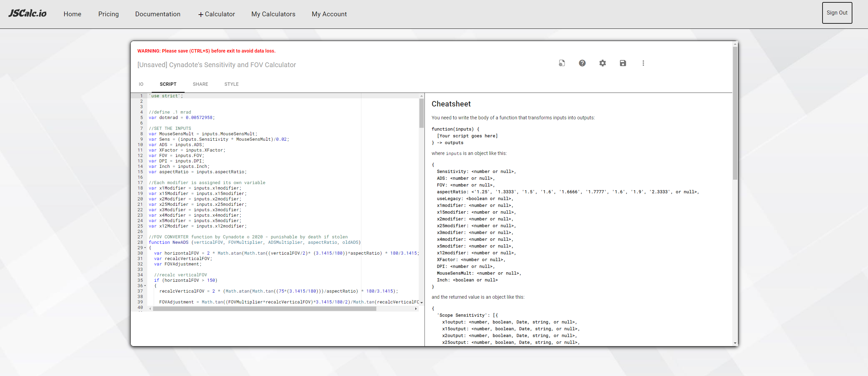Click the '//SET THE INPUTS' comment
868x376 pixels.
tap(170, 128)
